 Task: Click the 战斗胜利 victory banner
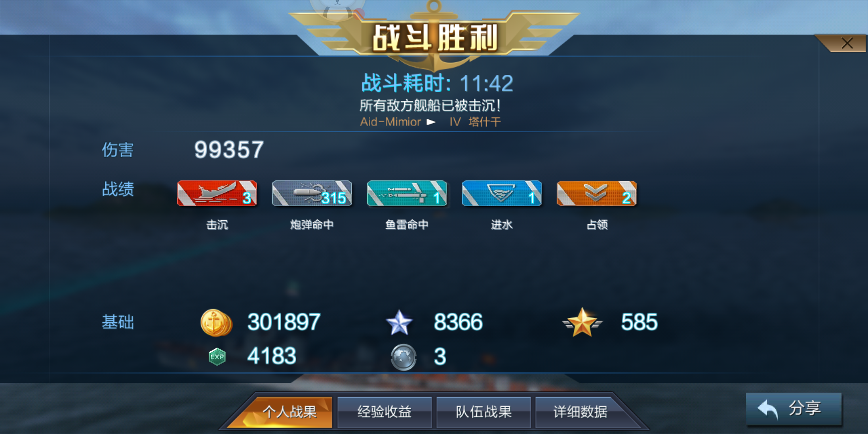(435, 38)
